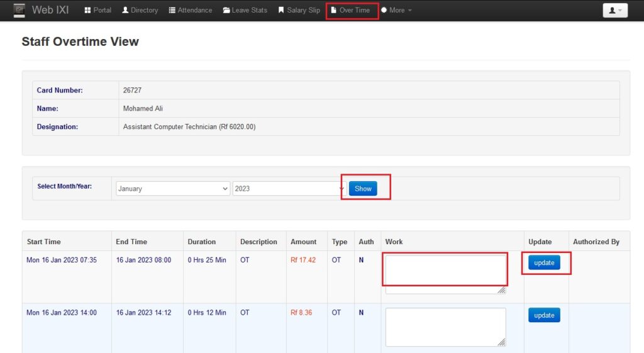
Task: Open the user account dropdown
Action: coord(614,11)
